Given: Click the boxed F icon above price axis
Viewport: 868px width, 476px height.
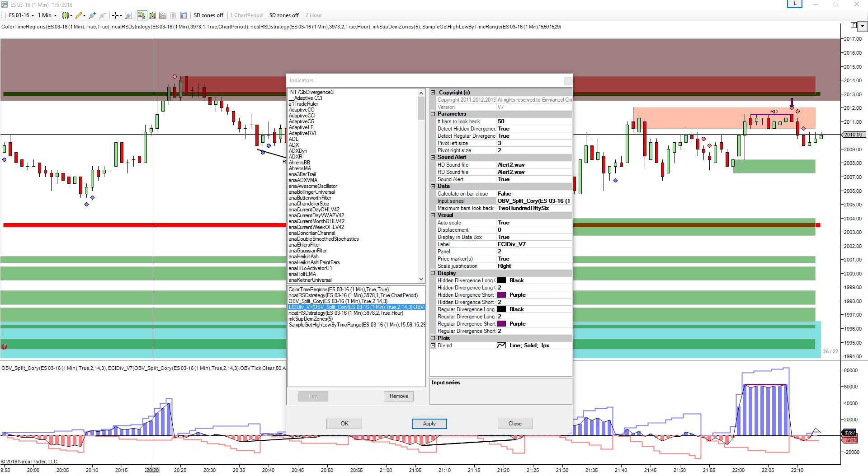Looking at the screenshot, I should pos(854,25).
